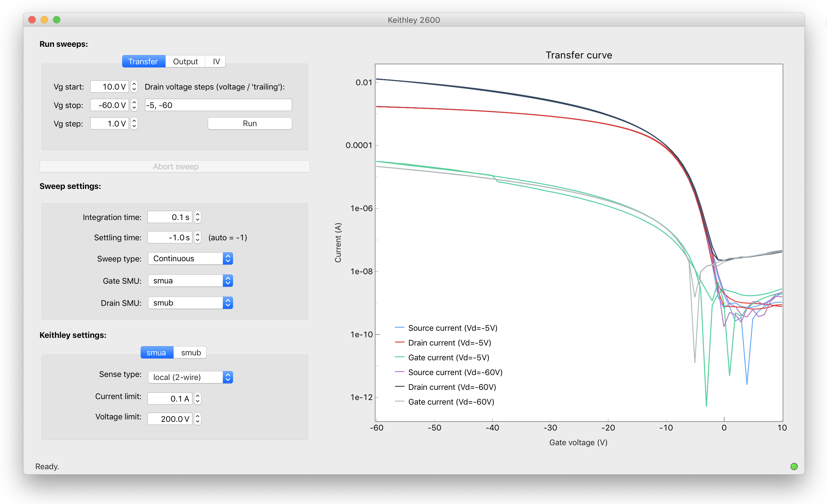Screen dimensions: 827x504
Task: Focus the Vg stop value field
Action: point(110,105)
